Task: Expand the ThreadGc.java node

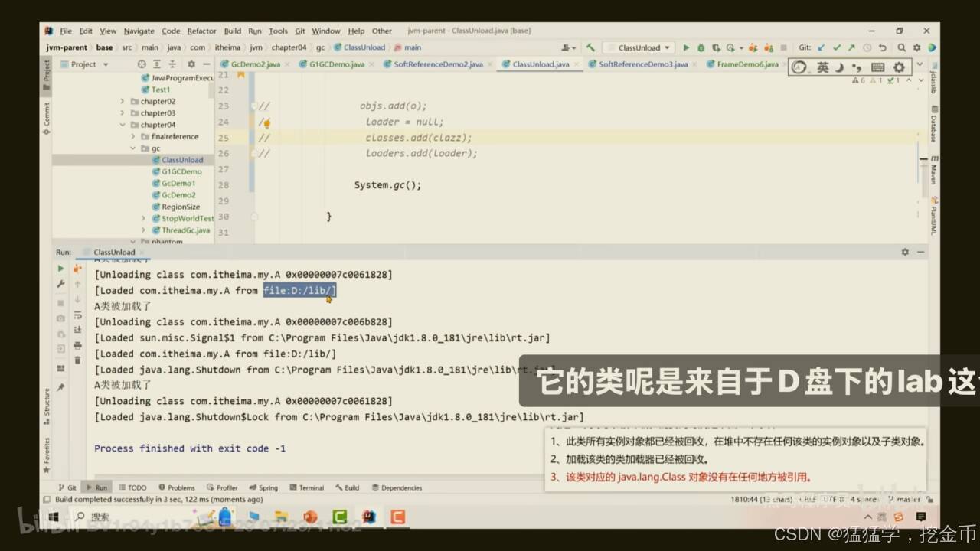Action: pyautogui.click(x=143, y=230)
